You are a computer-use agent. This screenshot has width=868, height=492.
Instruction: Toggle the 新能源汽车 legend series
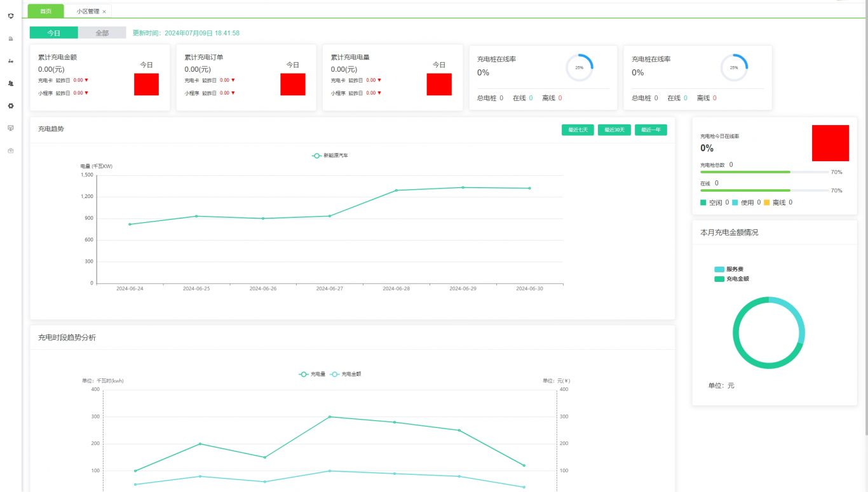pyautogui.click(x=330, y=156)
